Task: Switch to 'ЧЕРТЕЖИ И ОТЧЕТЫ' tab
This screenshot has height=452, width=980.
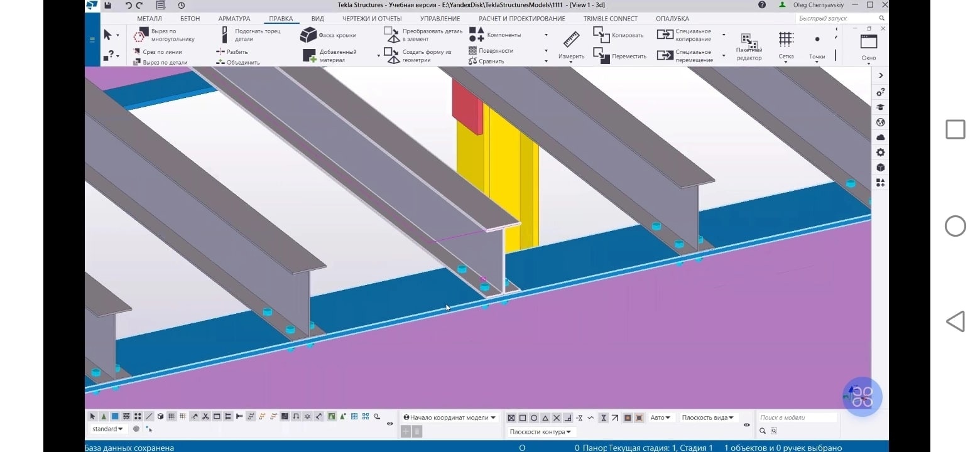Action: (372, 19)
